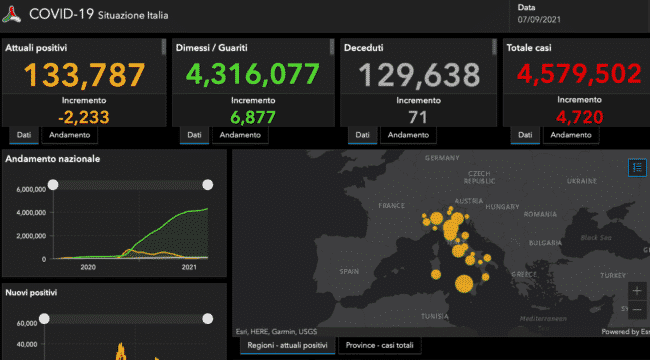Select Dati tab under Dimessi / Guariti

[x=194, y=135]
